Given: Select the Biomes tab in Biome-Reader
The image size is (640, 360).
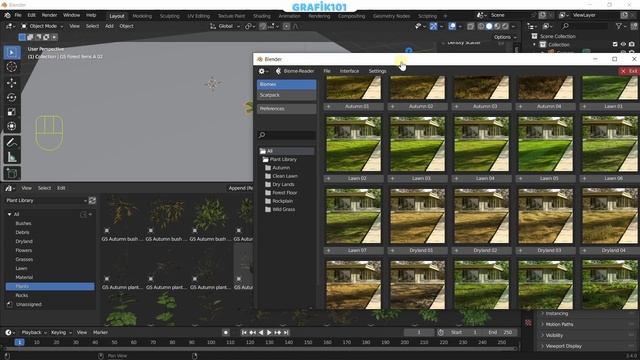Looking at the screenshot, I should [286, 84].
